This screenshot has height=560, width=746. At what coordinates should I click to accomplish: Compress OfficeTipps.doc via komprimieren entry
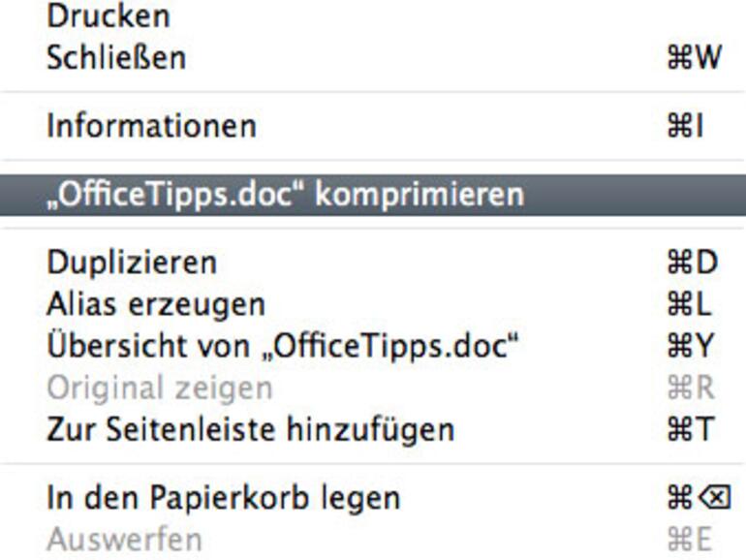coord(286,194)
